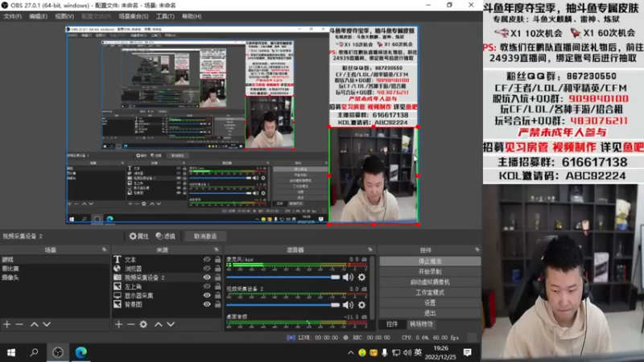Click the mixer panel vertical scrollbar
Viewport: 644px width, 362px height.
pos(372,287)
